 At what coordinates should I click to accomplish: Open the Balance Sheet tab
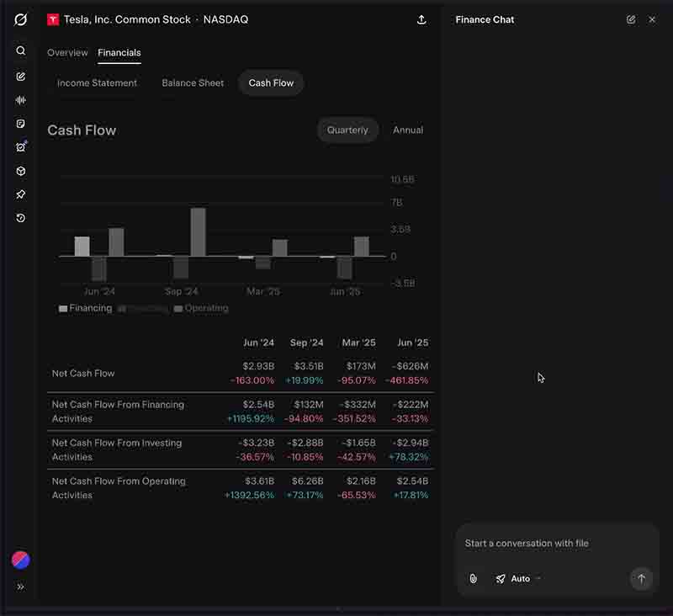(x=193, y=82)
